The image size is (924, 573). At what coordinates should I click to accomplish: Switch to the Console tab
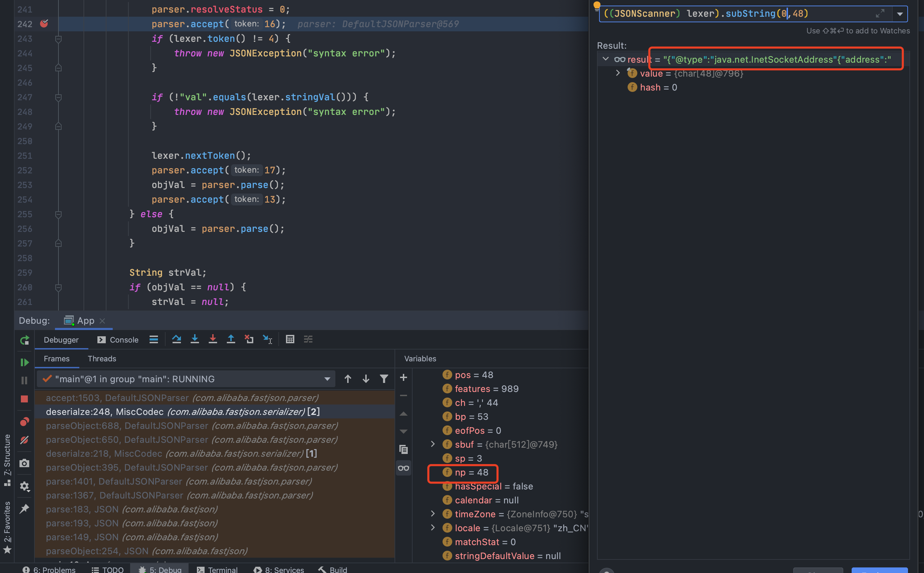118,339
